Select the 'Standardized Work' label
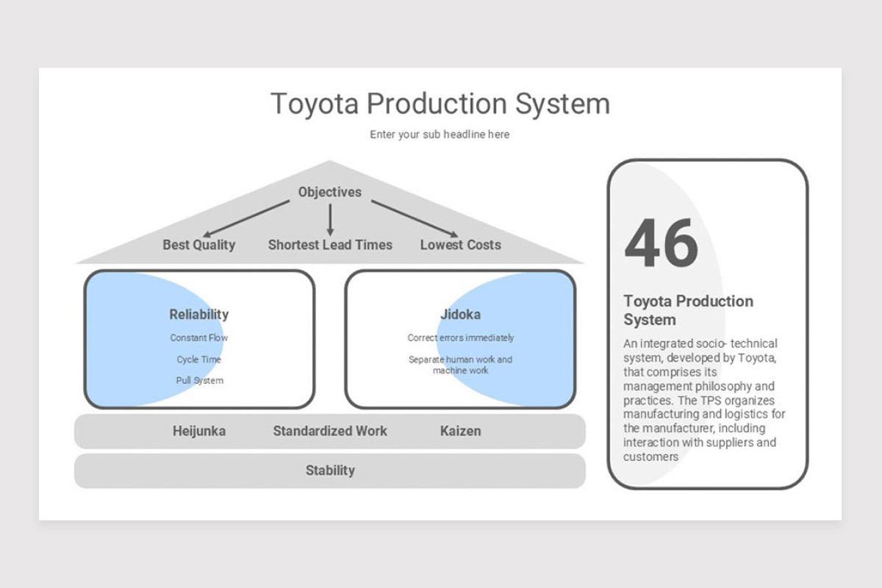882x588 pixels. coord(330,431)
